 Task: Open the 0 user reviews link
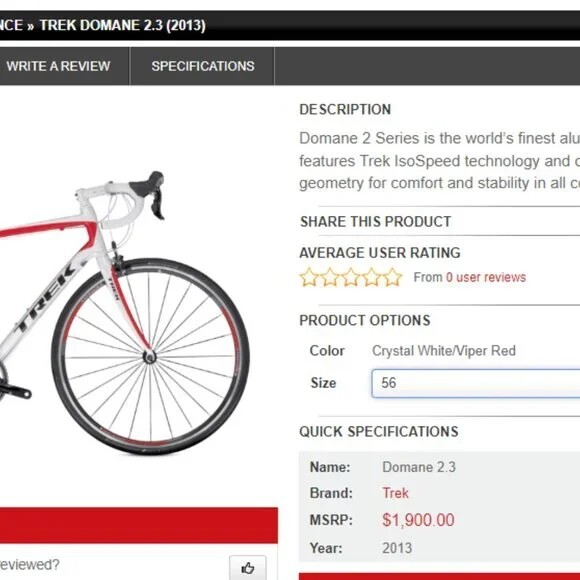coord(486,277)
